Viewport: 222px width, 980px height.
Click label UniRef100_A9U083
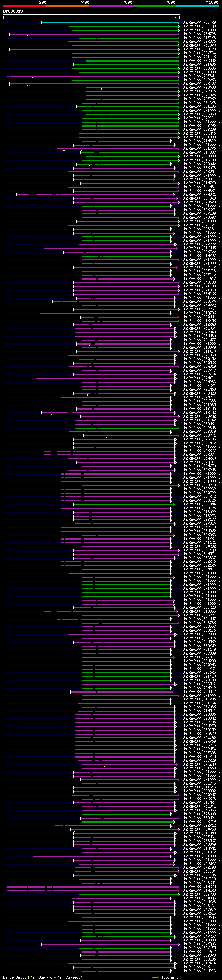[199, 88]
